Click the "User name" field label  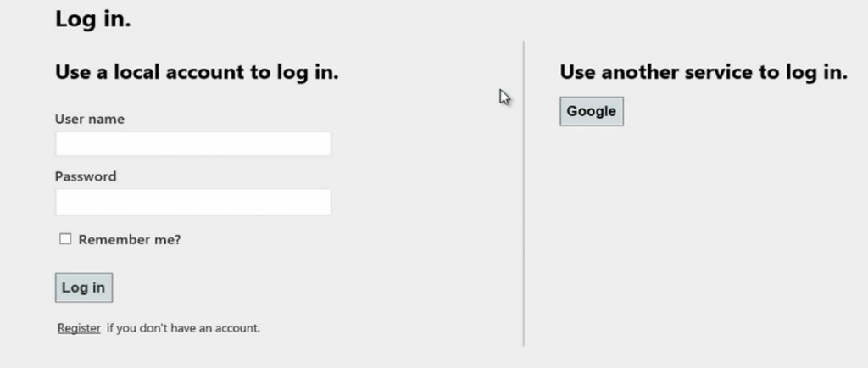click(90, 119)
